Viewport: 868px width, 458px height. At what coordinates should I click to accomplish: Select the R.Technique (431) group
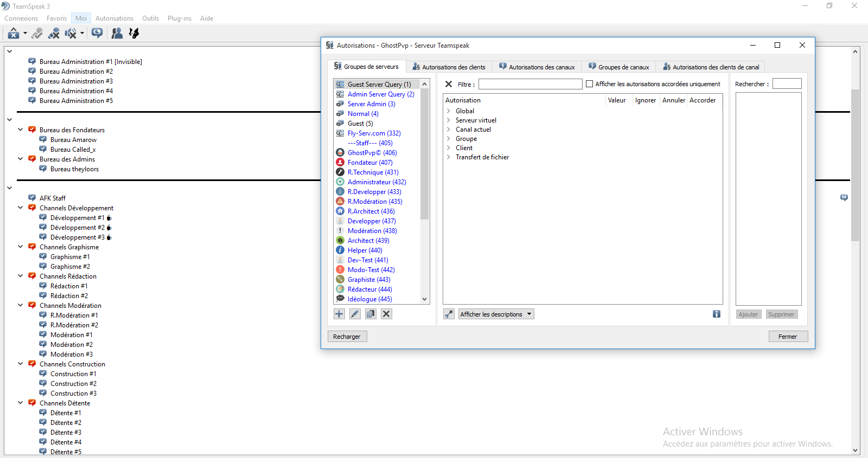(373, 172)
